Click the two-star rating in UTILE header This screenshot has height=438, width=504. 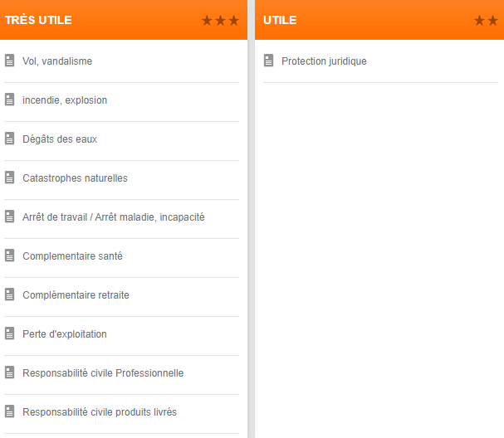point(486,20)
